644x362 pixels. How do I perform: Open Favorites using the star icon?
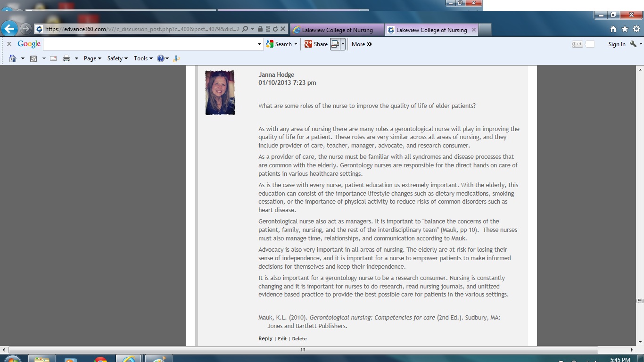coord(625,29)
